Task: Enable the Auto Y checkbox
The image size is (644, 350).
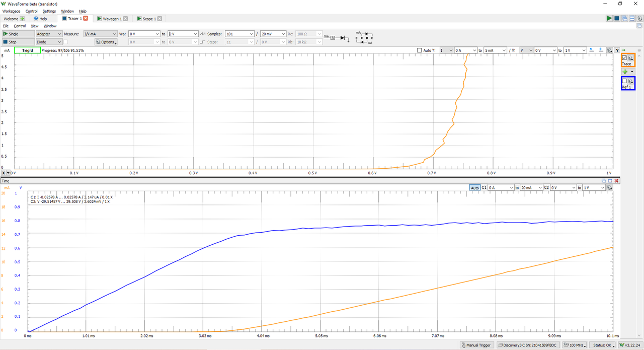Action: pyautogui.click(x=420, y=50)
